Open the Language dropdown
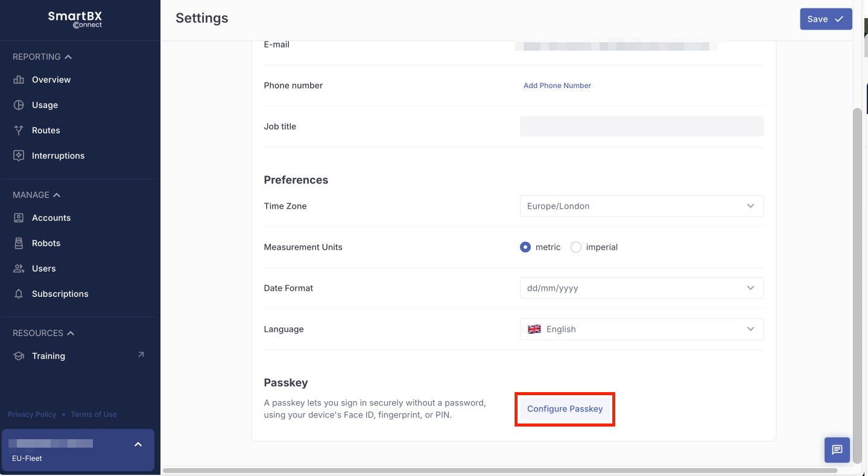 coord(641,329)
